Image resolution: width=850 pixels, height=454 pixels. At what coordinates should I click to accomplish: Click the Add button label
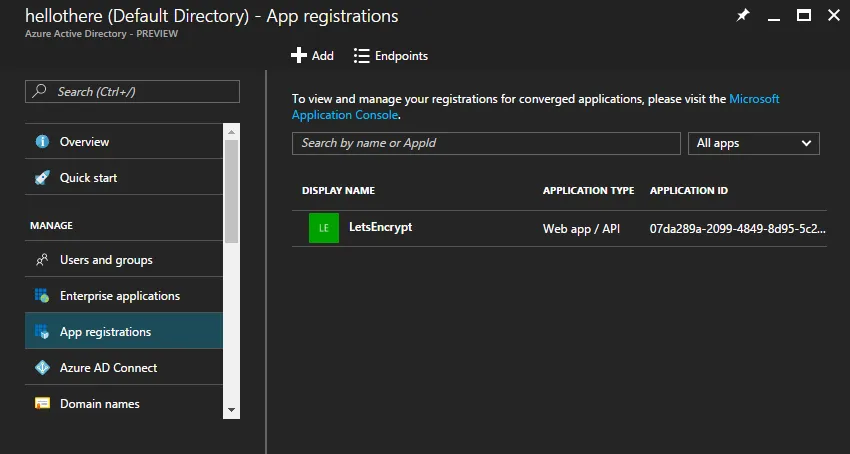click(323, 56)
